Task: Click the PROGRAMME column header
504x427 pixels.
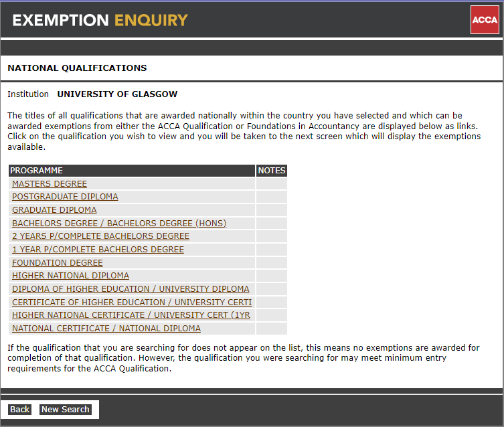Action: 37,171
